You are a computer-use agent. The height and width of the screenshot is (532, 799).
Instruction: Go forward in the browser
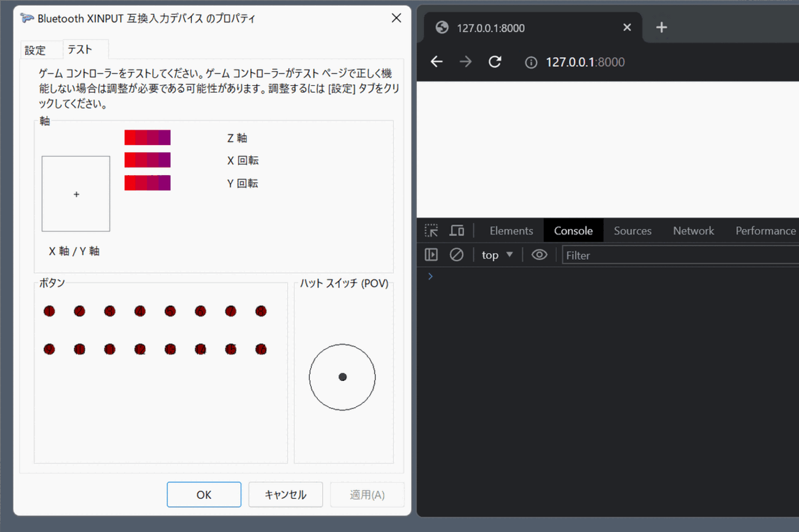point(466,61)
